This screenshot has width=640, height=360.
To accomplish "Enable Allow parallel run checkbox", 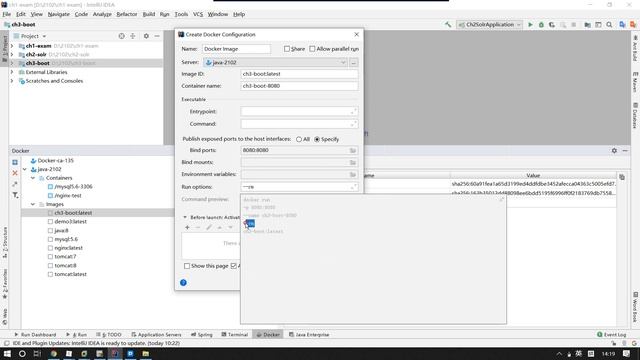I will [x=312, y=49].
